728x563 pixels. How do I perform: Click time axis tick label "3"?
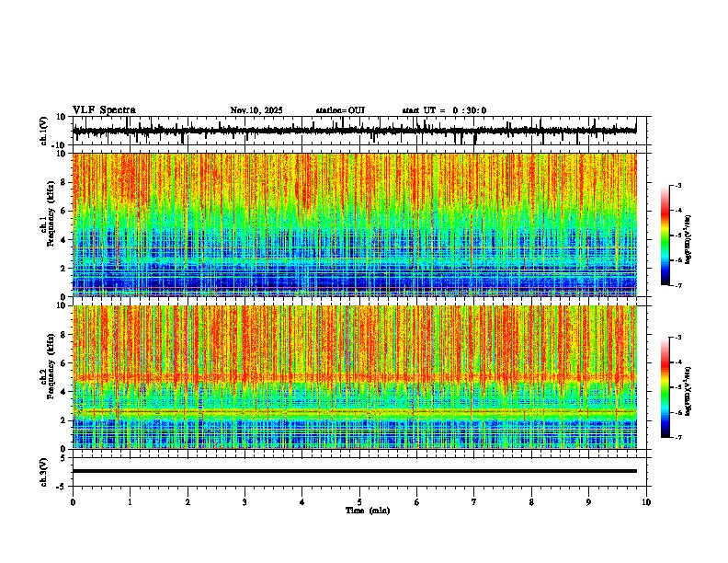coord(245,502)
